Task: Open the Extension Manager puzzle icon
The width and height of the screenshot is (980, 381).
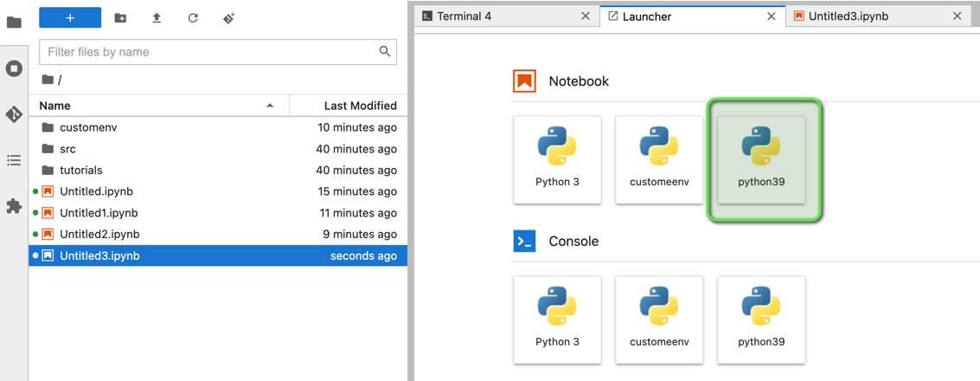Action: click(14, 206)
